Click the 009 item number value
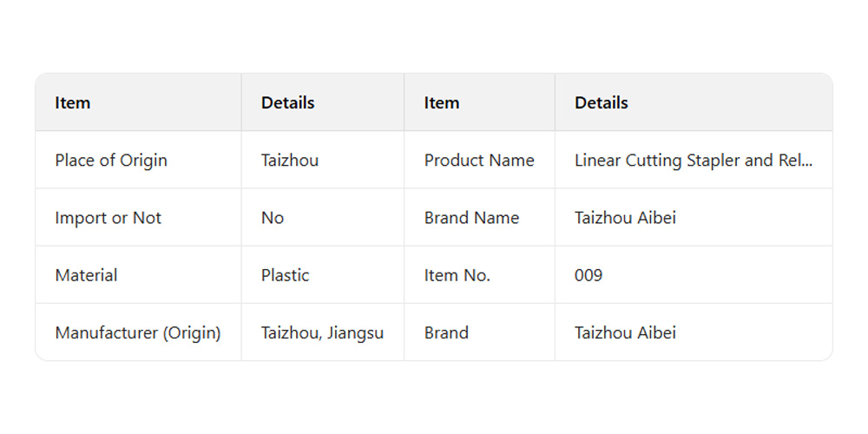The image size is (868, 434). (x=589, y=275)
